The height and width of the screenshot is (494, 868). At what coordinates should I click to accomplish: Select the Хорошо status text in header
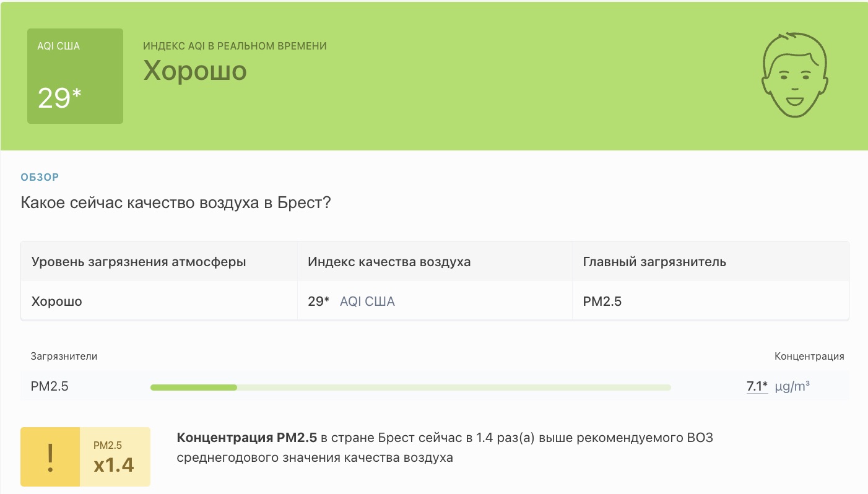coord(195,71)
